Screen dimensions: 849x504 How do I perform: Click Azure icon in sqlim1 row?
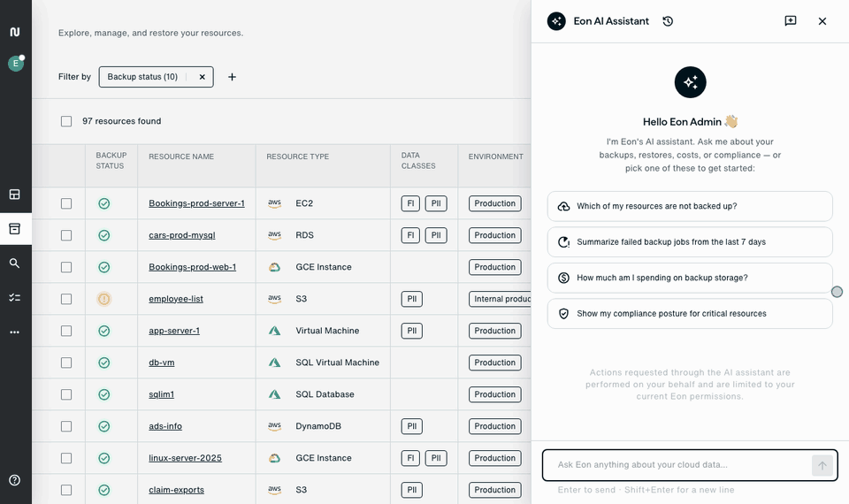point(274,394)
